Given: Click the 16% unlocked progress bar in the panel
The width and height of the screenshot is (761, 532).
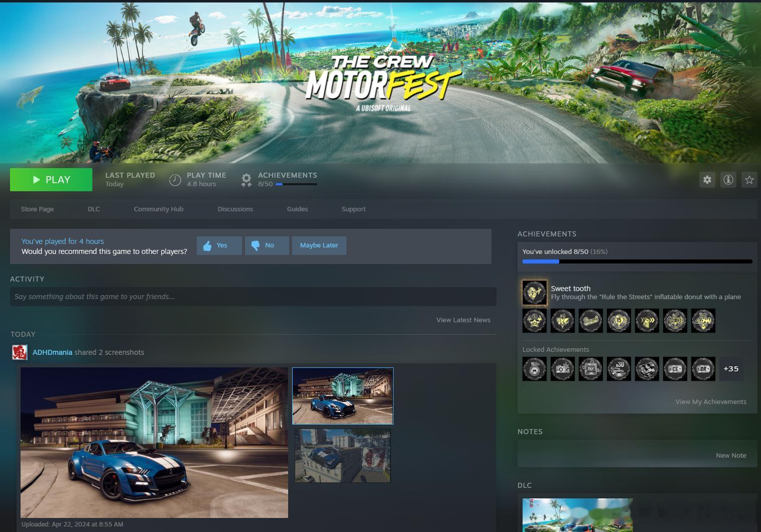Looking at the screenshot, I should [x=638, y=261].
